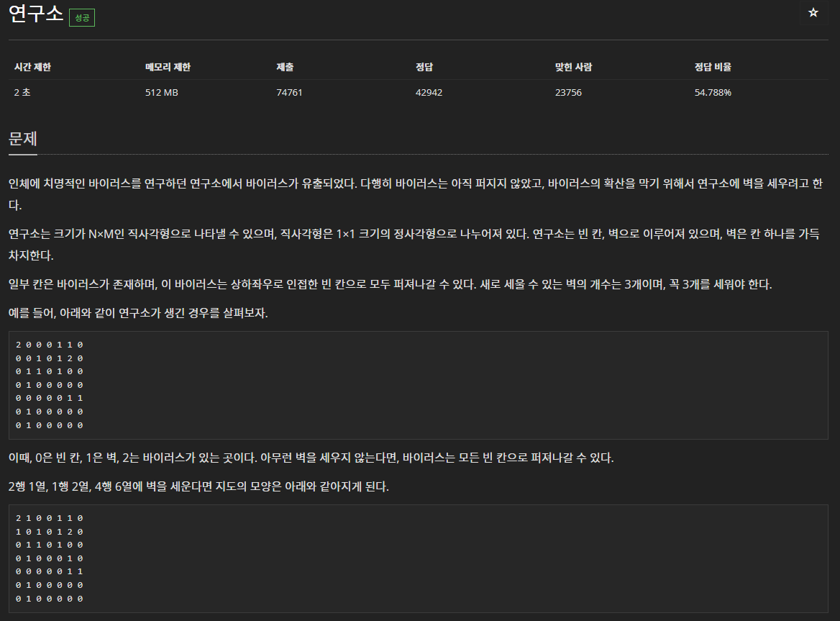This screenshot has width=840, height=621.
Task: Click the paragraph starting 연구소는 크기가 N×M인
Action: [x=414, y=245]
